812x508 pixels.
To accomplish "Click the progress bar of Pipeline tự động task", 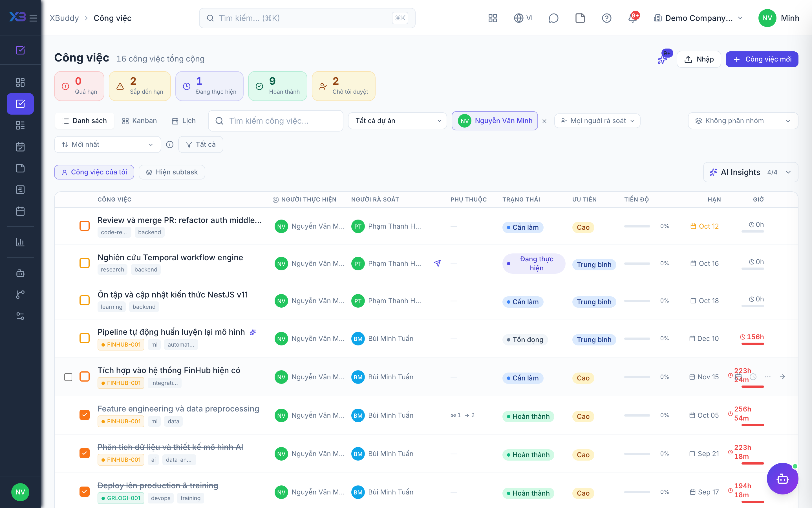I will 637,339.
